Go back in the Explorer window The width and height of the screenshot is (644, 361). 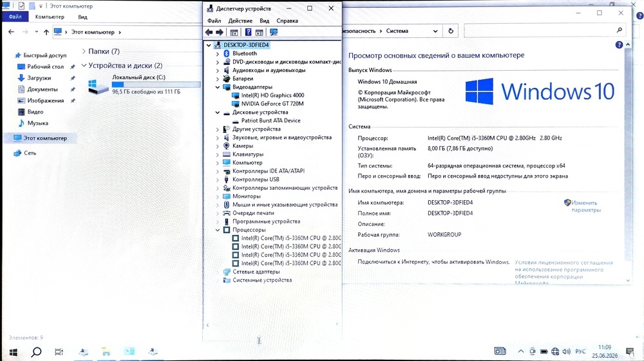pos(11,32)
